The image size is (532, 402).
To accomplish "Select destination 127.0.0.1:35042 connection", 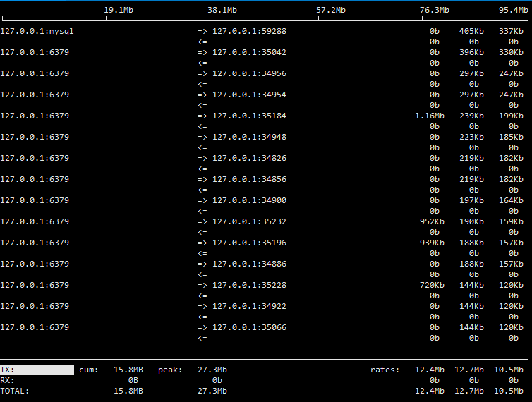I will pos(249,52).
